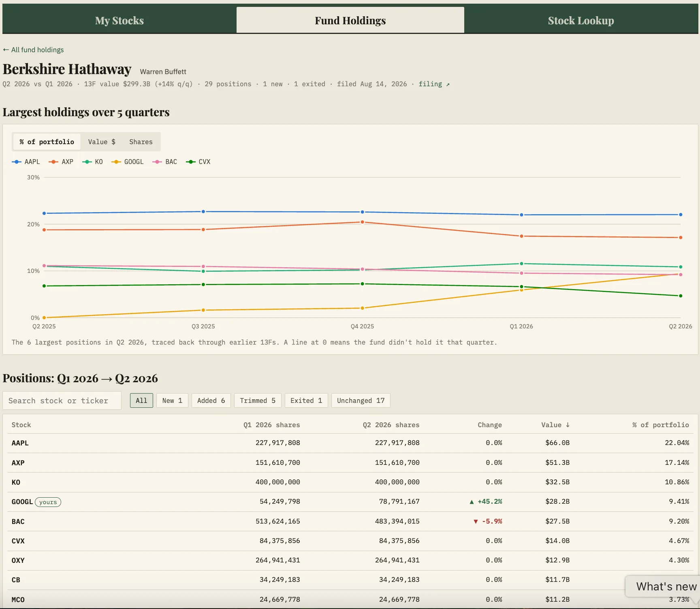Open the AAPL row in positions table

pos(350,443)
